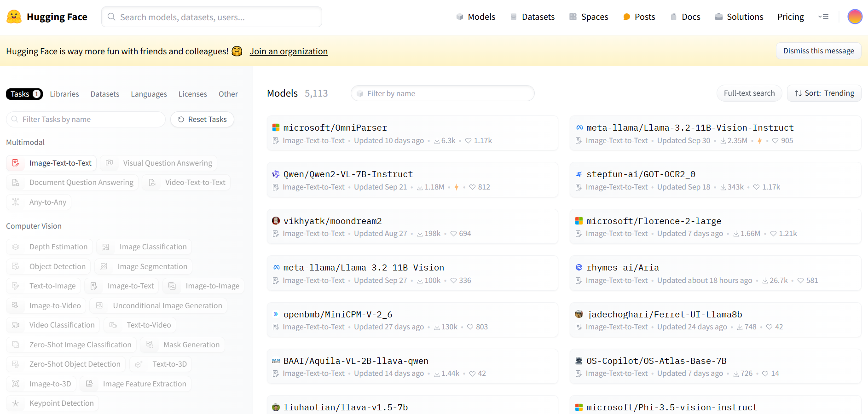Click the jadechoghari avatar icon
The image size is (868, 414).
click(x=579, y=314)
